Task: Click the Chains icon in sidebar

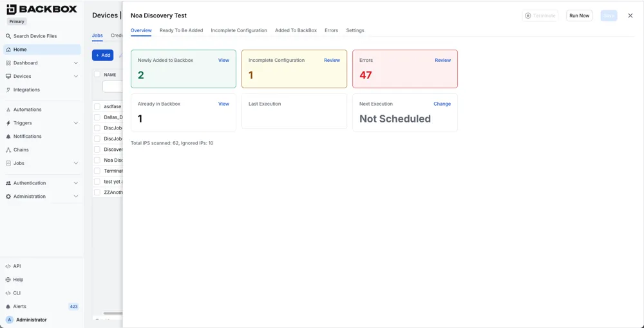Action: (8, 150)
